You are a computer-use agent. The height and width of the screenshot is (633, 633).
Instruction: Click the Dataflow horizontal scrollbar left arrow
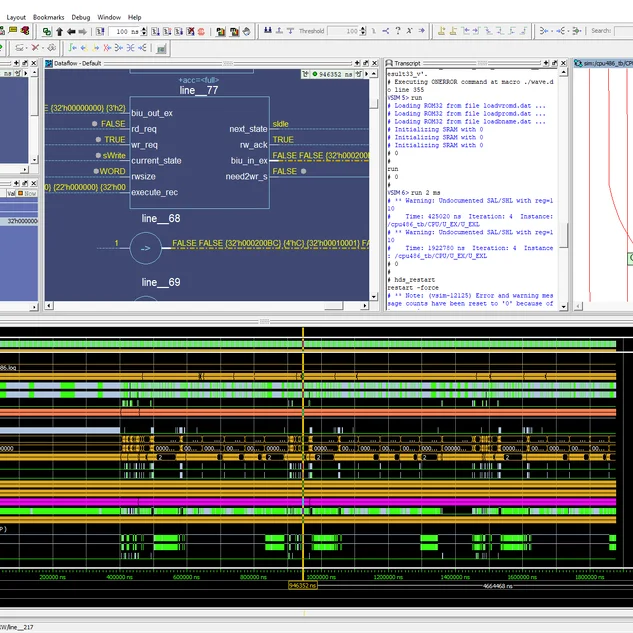click(x=49, y=306)
